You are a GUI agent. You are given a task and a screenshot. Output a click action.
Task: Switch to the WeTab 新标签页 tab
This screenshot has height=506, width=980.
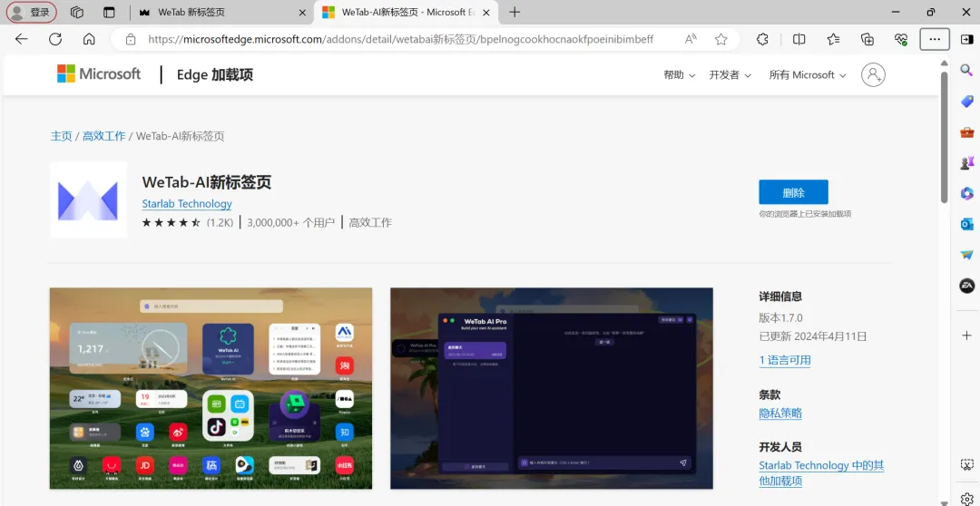click(222, 13)
